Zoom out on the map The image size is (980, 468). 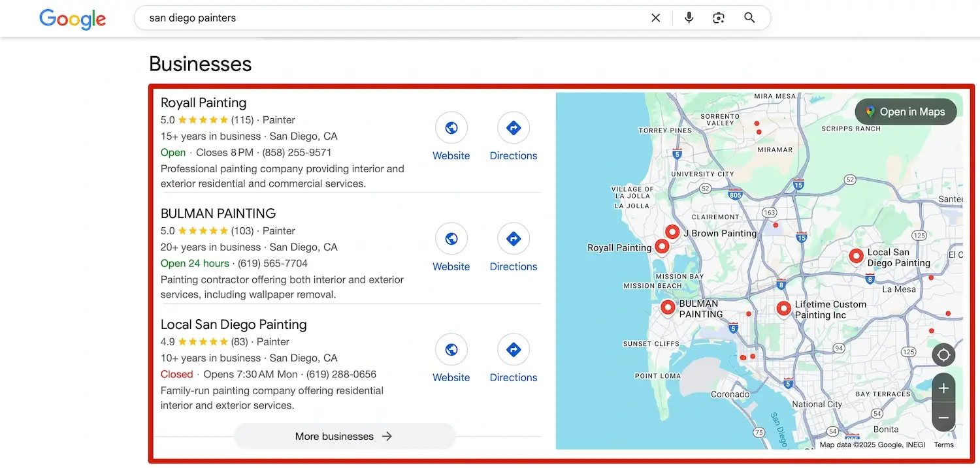(943, 417)
